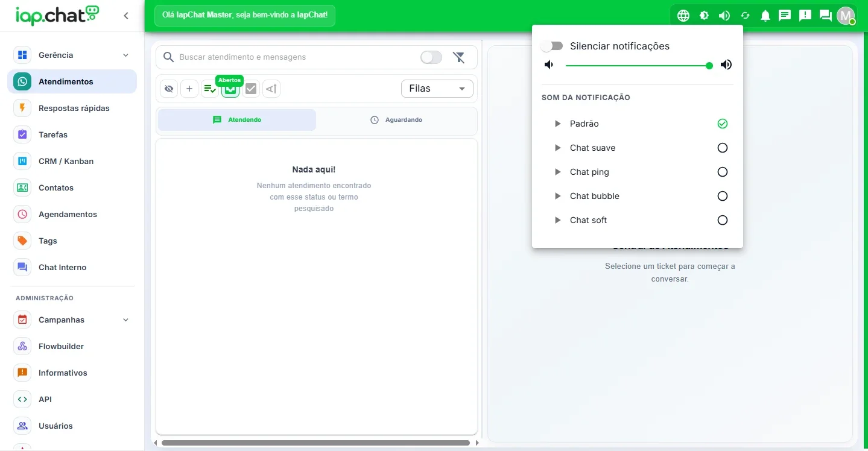The image size is (868, 451).
Task: Toggle the crossed-eye visibility button
Action: coord(168,89)
